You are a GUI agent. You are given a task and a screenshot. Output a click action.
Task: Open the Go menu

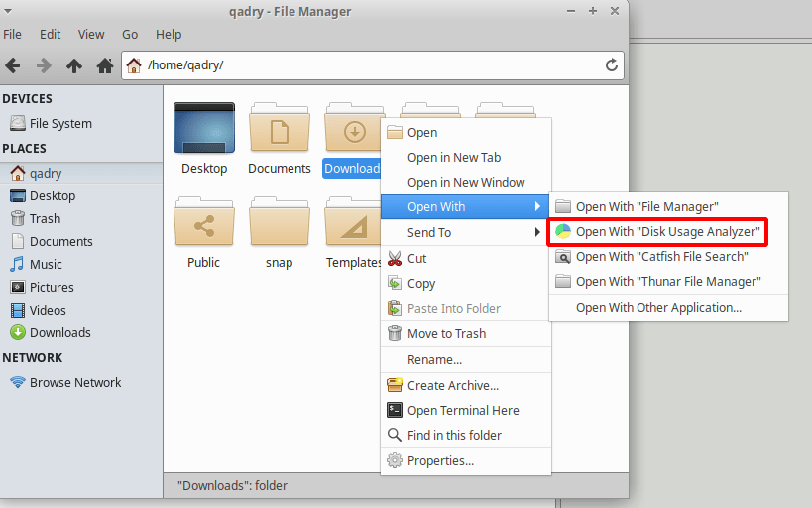(130, 35)
